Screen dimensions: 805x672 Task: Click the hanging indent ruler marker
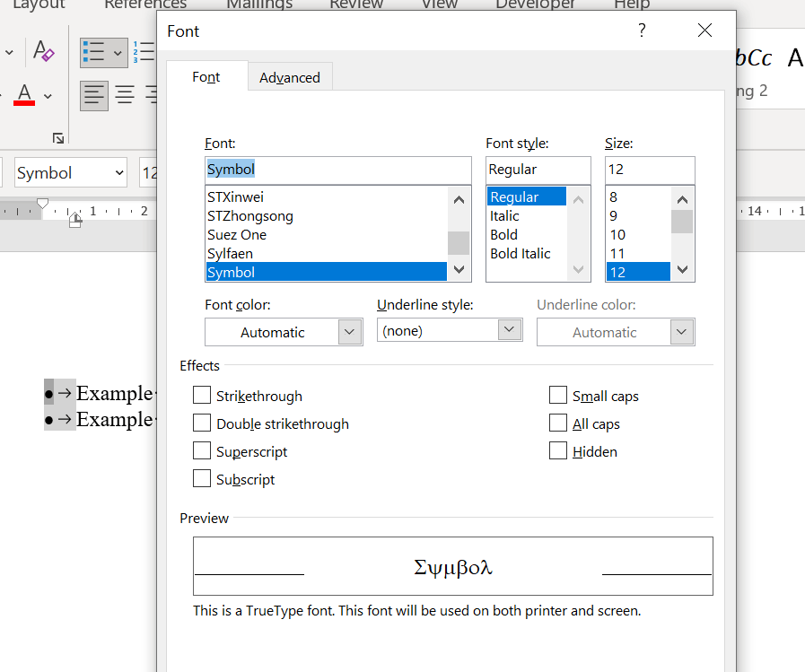[75, 218]
